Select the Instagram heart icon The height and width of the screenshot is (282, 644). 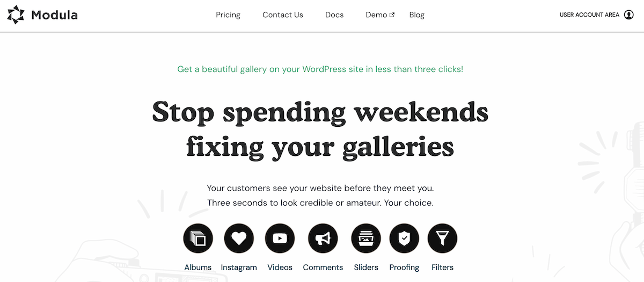239,238
